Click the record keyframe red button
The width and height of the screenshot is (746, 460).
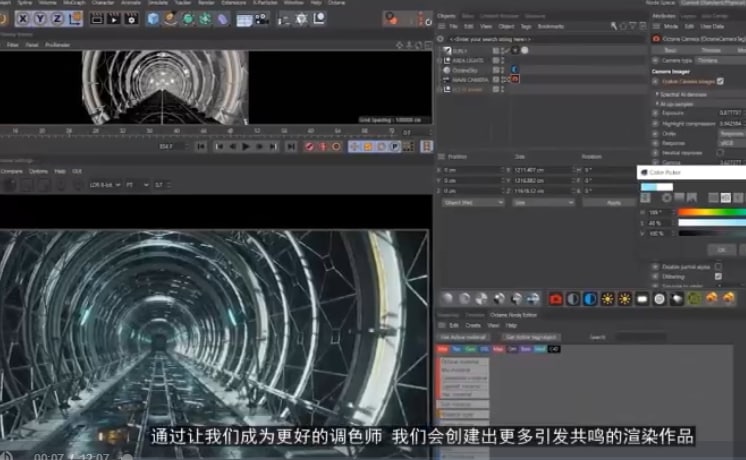309,147
